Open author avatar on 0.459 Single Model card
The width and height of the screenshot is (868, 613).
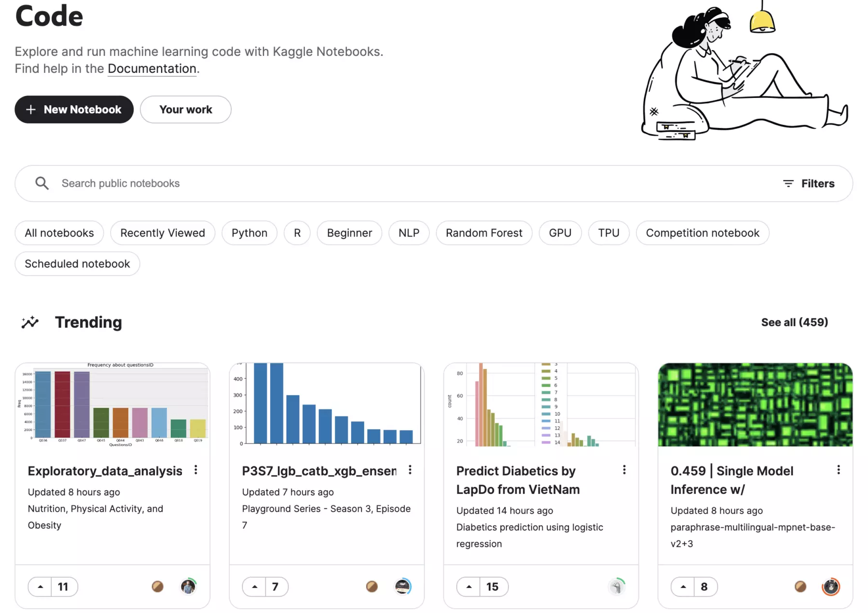click(x=830, y=587)
